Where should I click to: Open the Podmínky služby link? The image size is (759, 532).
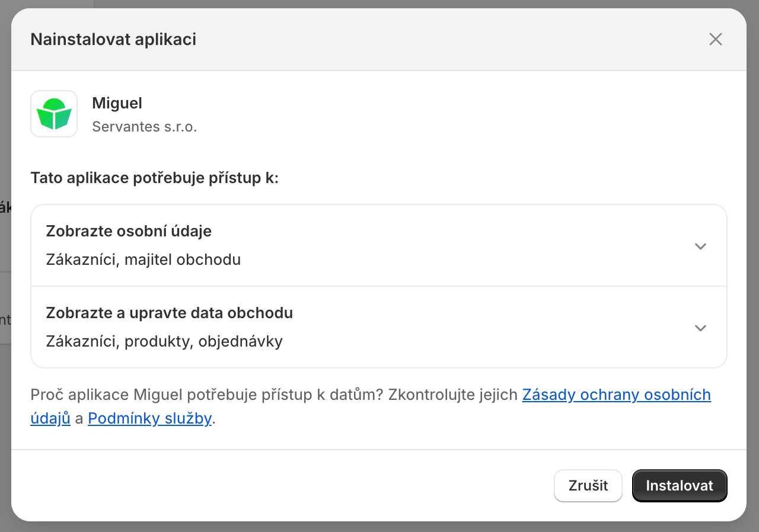pyautogui.click(x=149, y=418)
